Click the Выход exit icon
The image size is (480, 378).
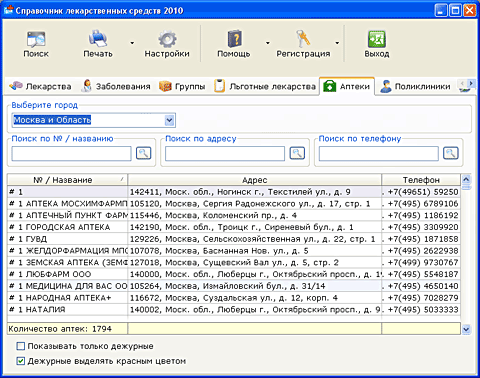[377, 39]
